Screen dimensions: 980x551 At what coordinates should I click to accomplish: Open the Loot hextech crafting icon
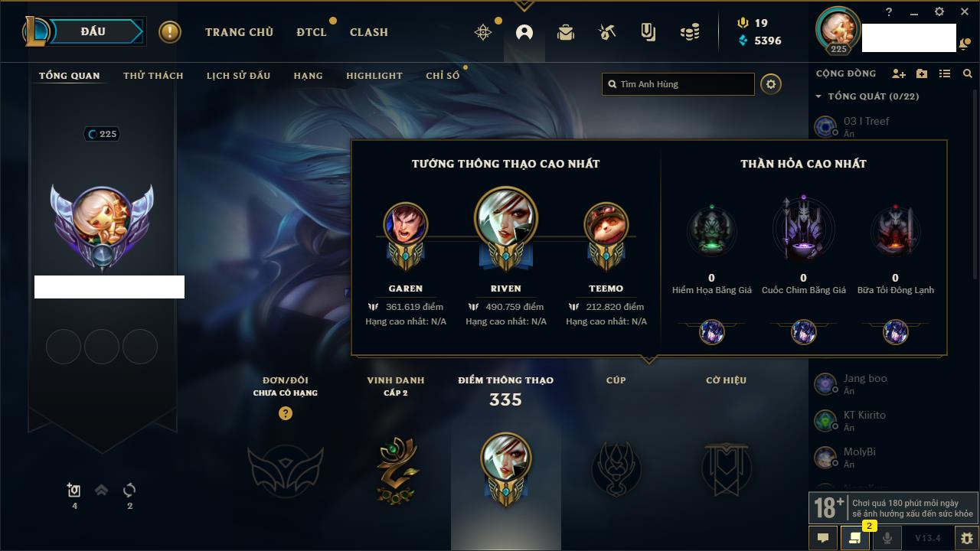[x=607, y=32]
